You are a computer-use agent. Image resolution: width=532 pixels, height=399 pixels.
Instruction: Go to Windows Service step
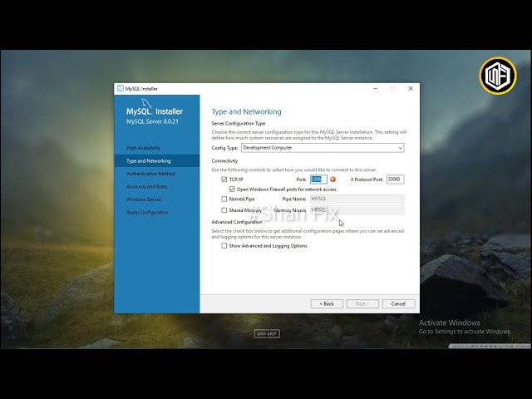144,199
